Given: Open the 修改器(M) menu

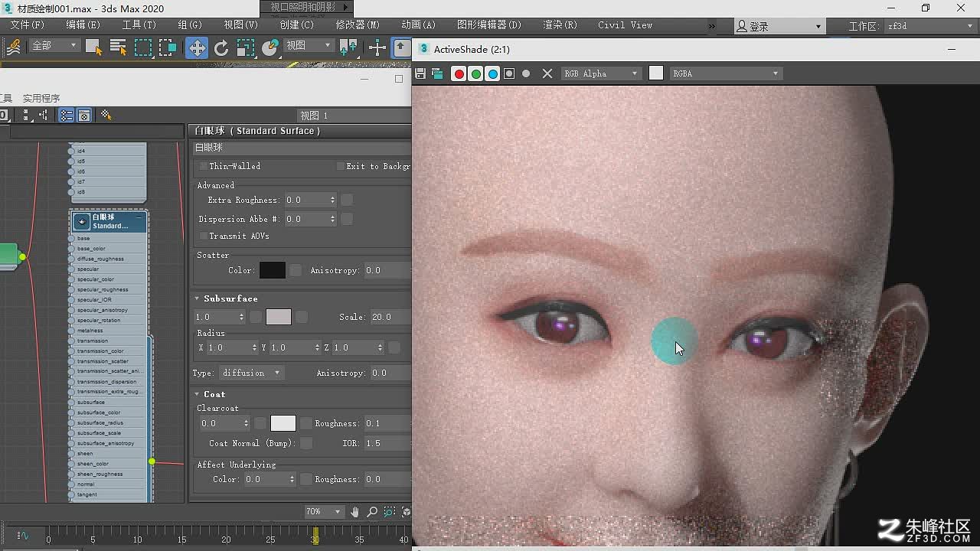Looking at the screenshot, I should click(x=358, y=25).
